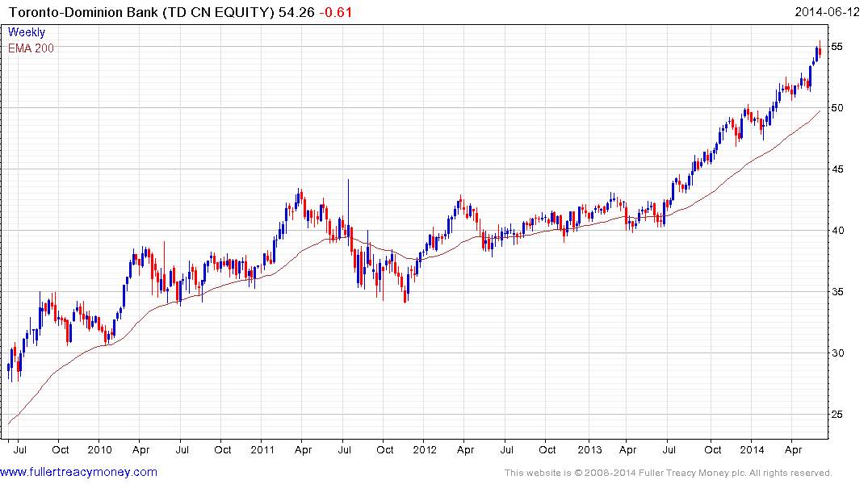Select the EMA 200 legend label
The width and height of the screenshot is (868, 484).
coord(31,48)
